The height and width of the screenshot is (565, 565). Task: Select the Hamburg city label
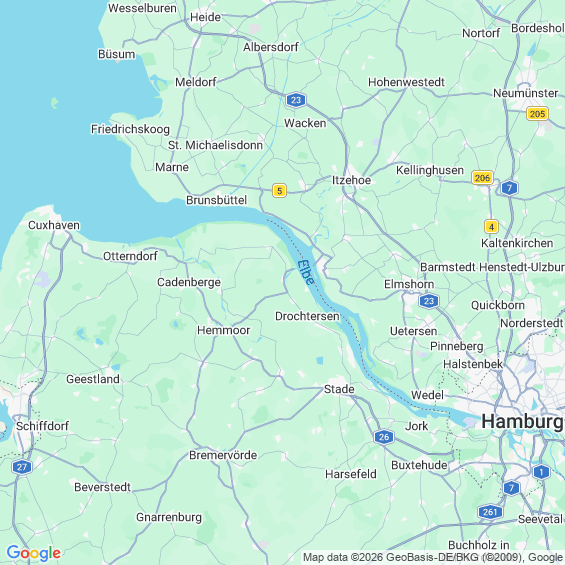[x=523, y=421]
